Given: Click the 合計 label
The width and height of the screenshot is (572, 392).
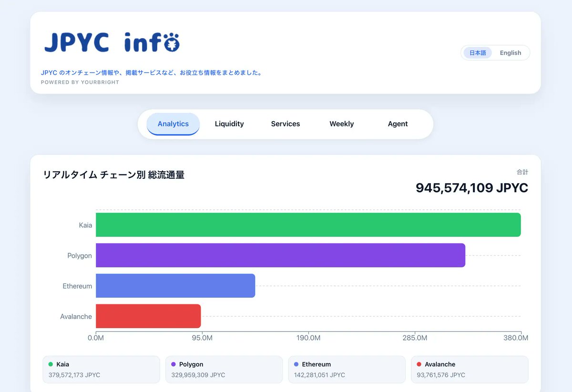Looking at the screenshot, I should point(522,172).
